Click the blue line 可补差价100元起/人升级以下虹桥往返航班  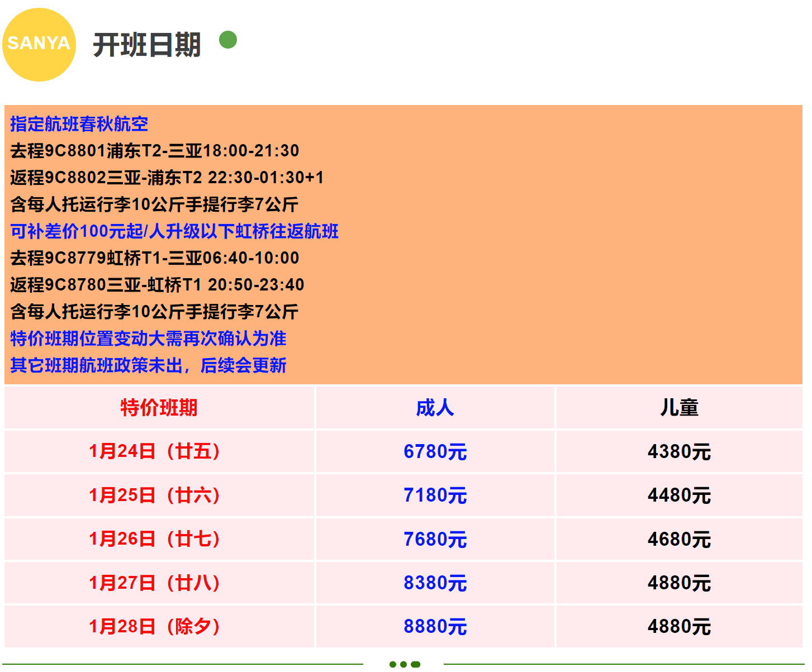coord(174,231)
